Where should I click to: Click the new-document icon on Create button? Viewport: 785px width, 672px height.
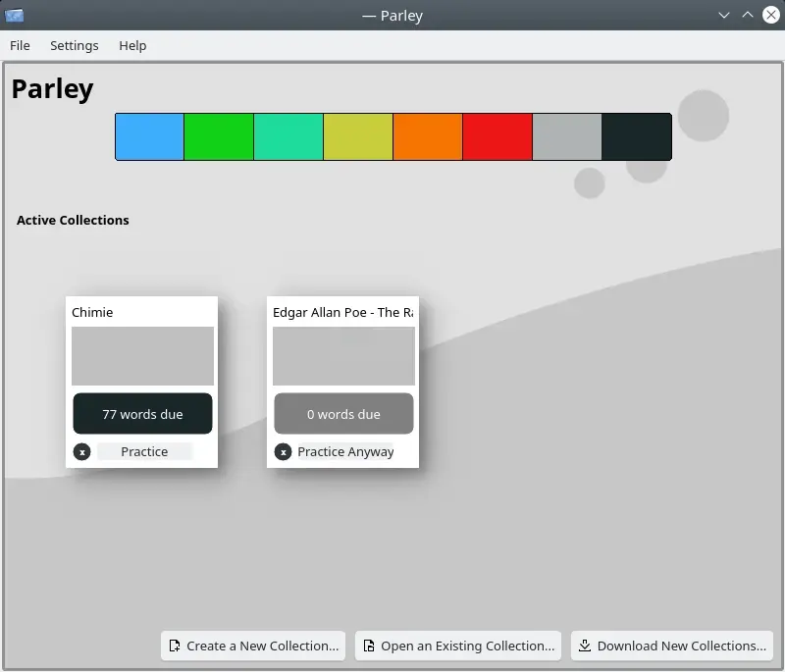(175, 646)
